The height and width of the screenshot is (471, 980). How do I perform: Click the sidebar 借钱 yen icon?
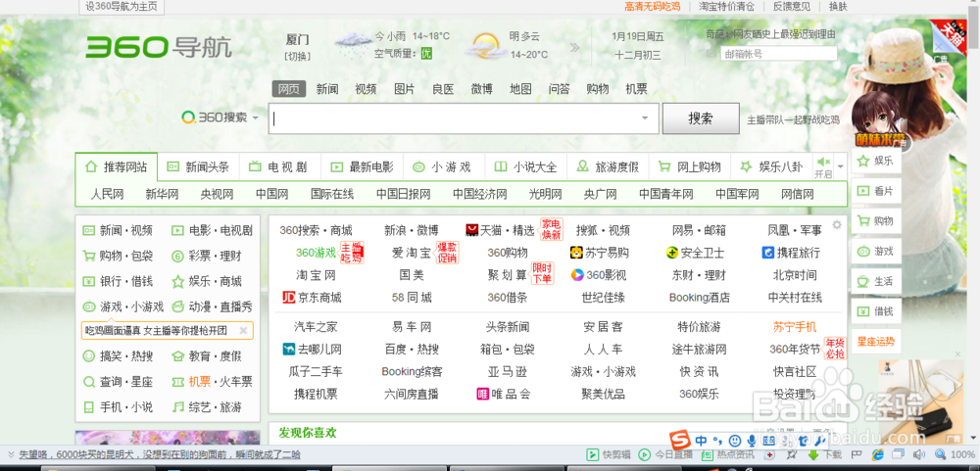click(x=863, y=311)
